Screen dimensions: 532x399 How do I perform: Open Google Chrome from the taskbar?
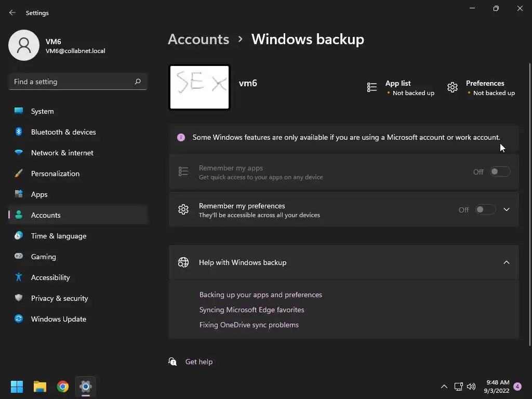(x=63, y=387)
